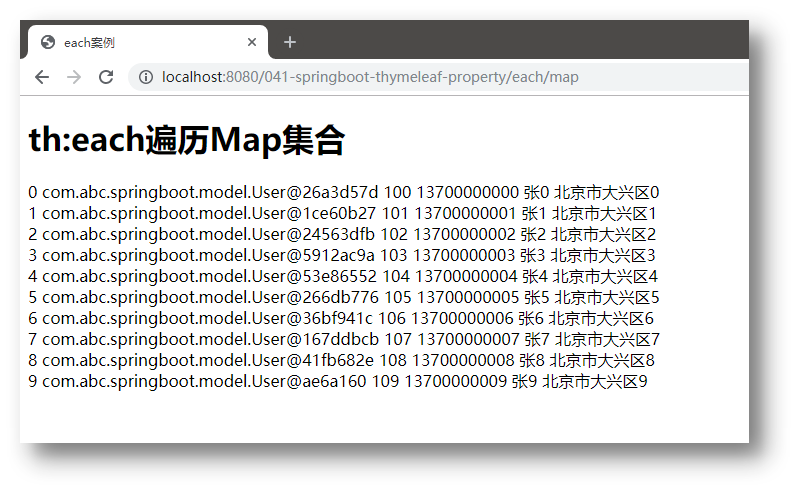Click the ID 104 in row 4
The height and width of the screenshot is (492, 797).
[396, 276]
